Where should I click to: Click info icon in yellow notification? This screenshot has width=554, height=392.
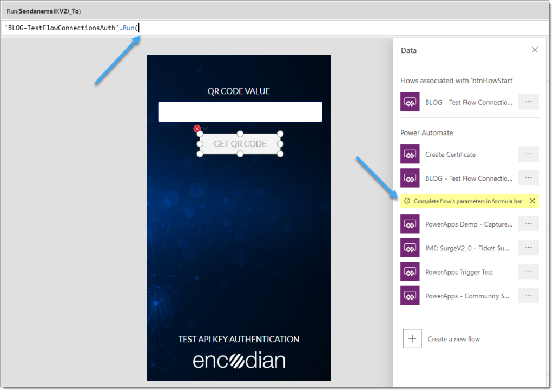(407, 201)
